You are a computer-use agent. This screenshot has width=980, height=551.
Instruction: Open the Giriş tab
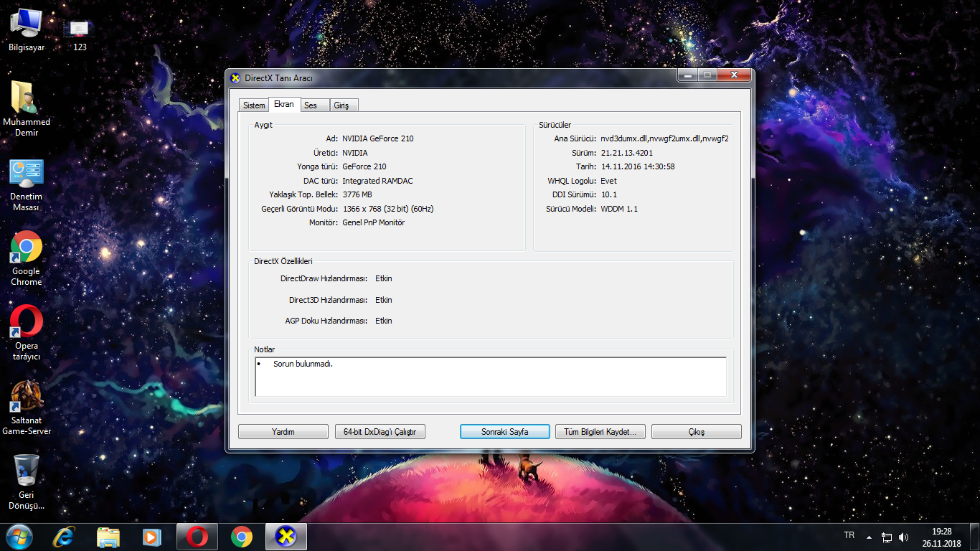341,105
